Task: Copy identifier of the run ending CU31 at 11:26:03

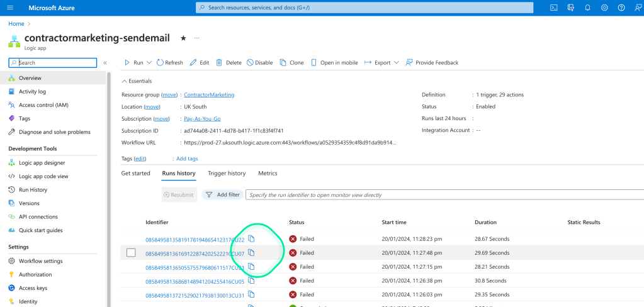Action: pos(251,294)
